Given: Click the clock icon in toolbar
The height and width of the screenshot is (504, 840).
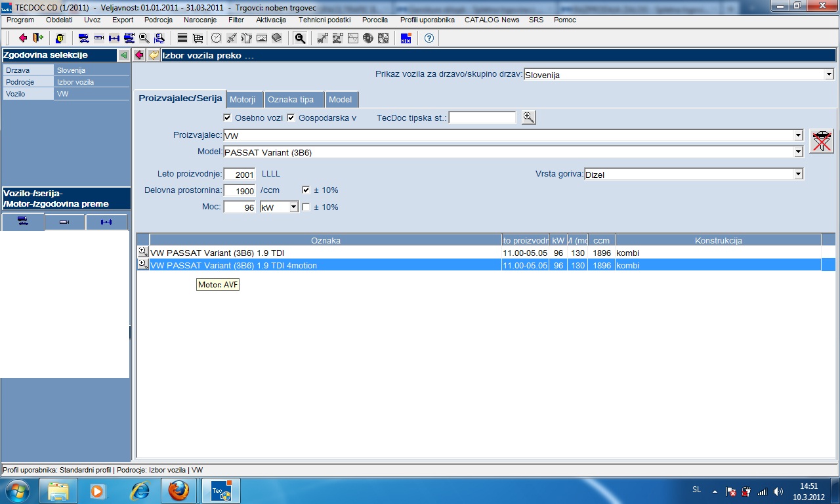Looking at the screenshot, I should (216, 38).
